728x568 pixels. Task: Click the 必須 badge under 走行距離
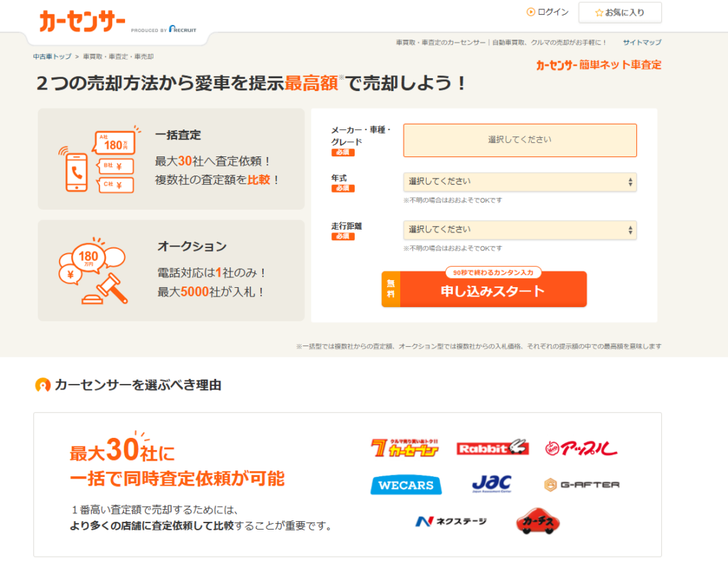coord(343,237)
